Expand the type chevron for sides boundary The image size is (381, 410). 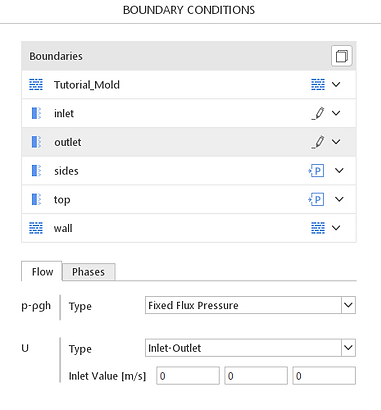(339, 171)
